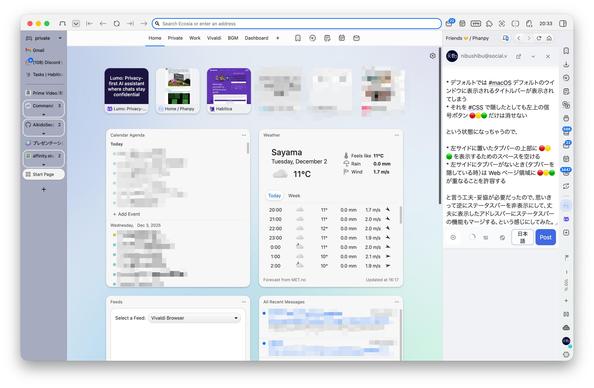594x388 pixels.
Task: Click the Post button in Phanpy composer
Action: tap(546, 238)
